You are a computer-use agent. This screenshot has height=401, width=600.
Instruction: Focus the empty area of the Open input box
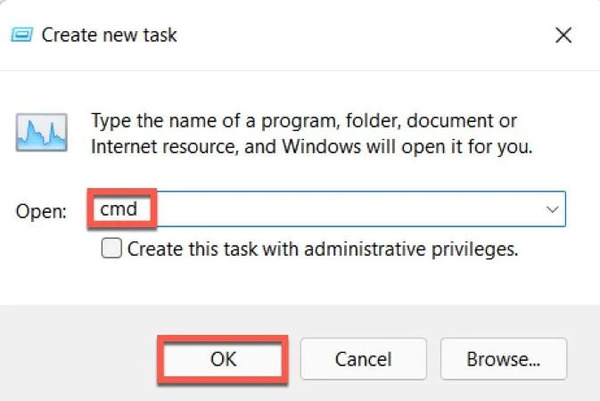click(x=348, y=209)
